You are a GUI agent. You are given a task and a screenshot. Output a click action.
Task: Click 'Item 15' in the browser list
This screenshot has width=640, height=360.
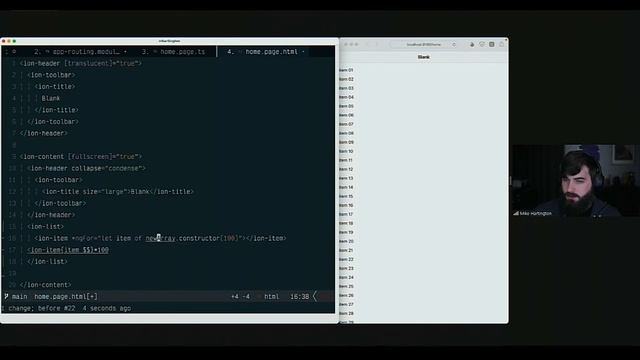[346, 196]
